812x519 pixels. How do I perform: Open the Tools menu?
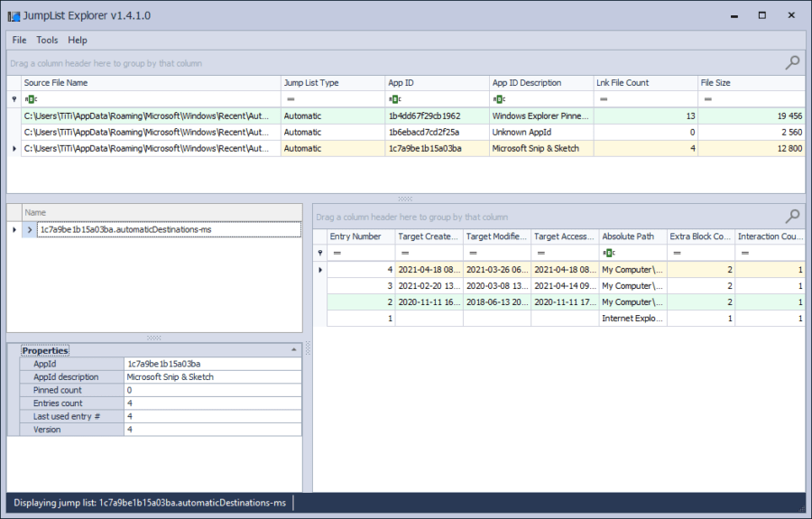tap(47, 40)
